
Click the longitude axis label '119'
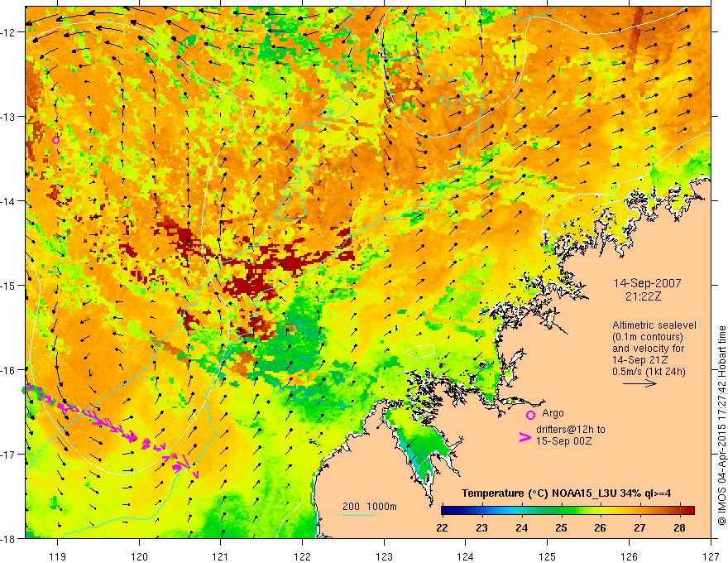(x=58, y=556)
